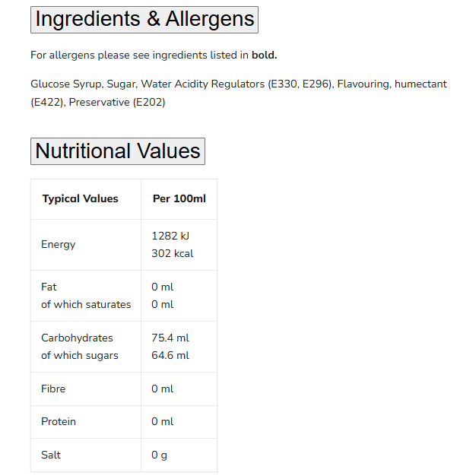Select the Typical Values column header
This screenshot has height=476, width=476.
(80, 198)
